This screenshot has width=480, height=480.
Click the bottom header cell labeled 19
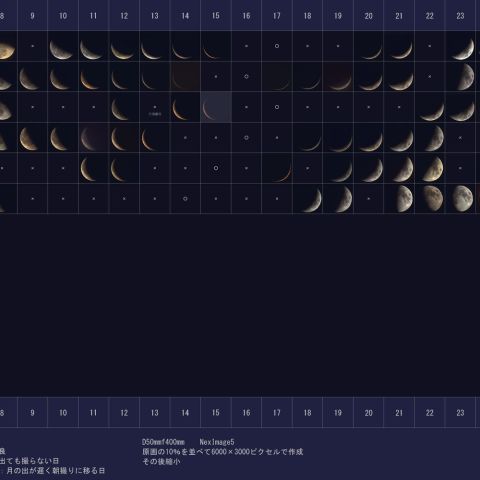(x=338, y=412)
